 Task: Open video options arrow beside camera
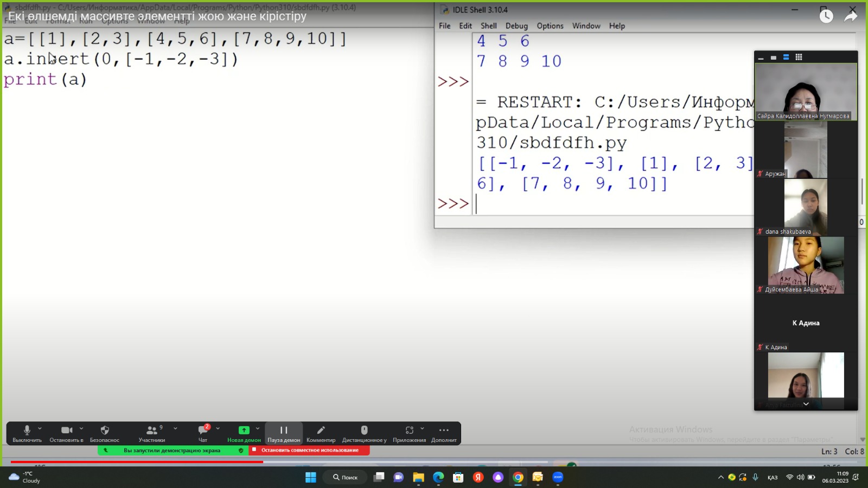point(81,428)
